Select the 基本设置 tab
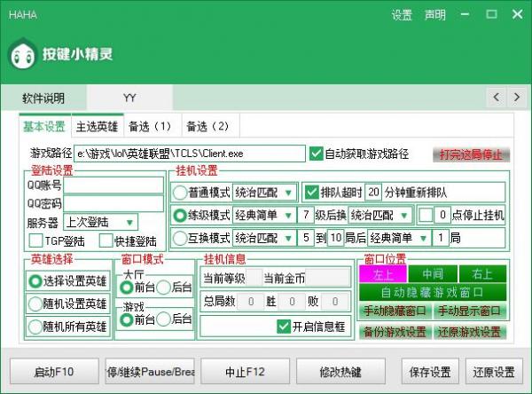Viewport: 532px width, 394px height. pos(44,126)
